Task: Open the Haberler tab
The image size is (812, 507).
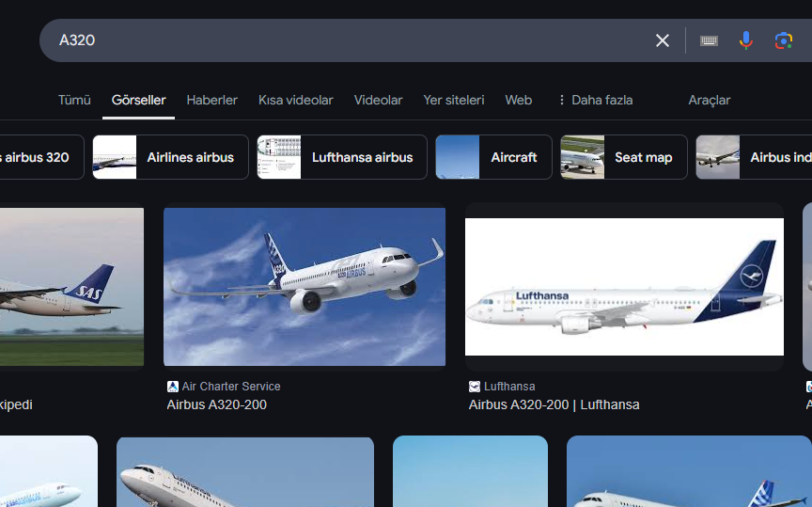Action: (x=211, y=100)
